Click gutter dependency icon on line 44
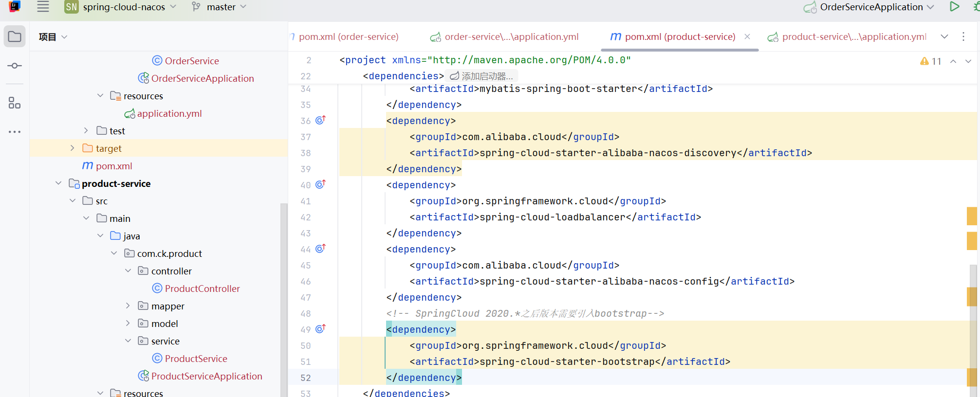This screenshot has width=980, height=397. [320, 249]
